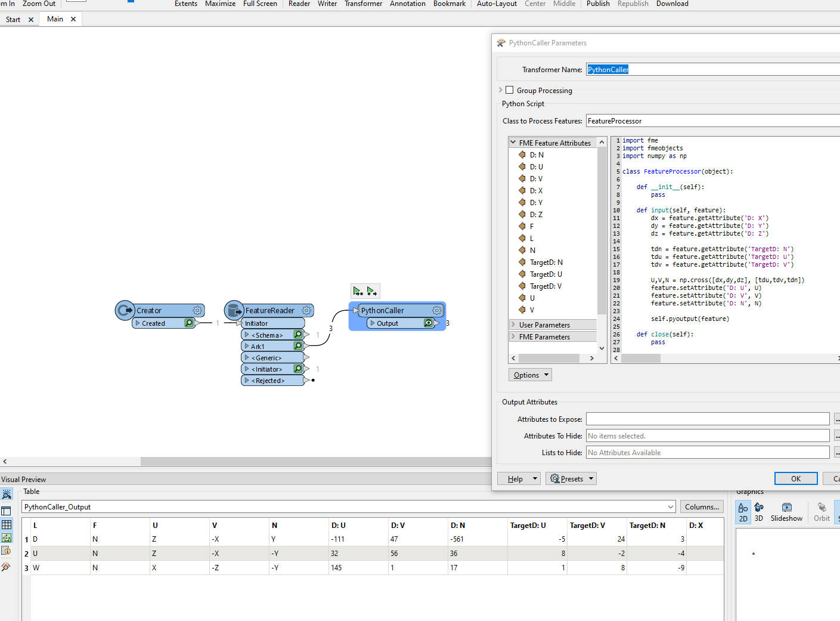This screenshot has width=840, height=621.
Task: Open Creator transformer settings gear
Action: point(197,311)
